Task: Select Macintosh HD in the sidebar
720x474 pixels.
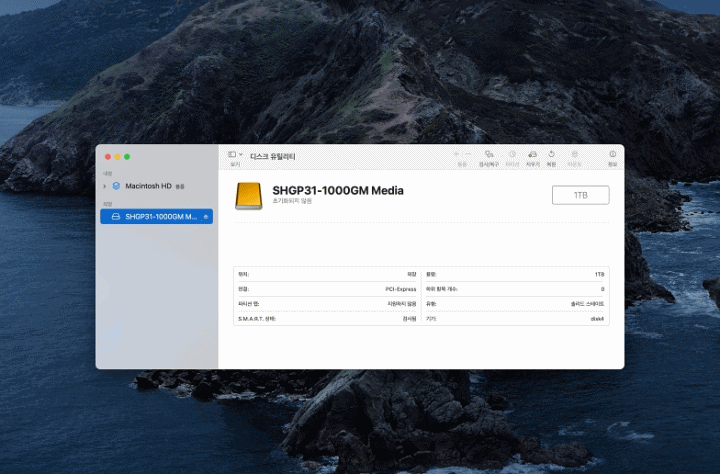Action: (x=156, y=186)
